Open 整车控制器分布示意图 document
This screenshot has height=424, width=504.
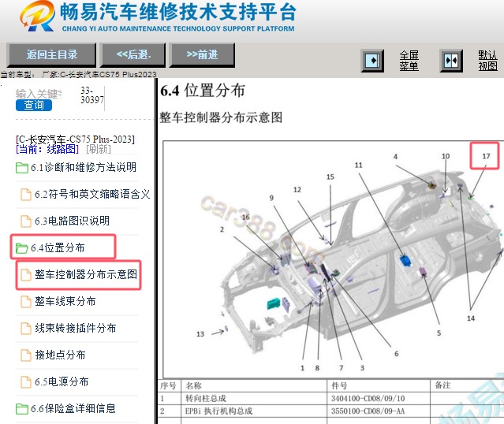tap(86, 274)
